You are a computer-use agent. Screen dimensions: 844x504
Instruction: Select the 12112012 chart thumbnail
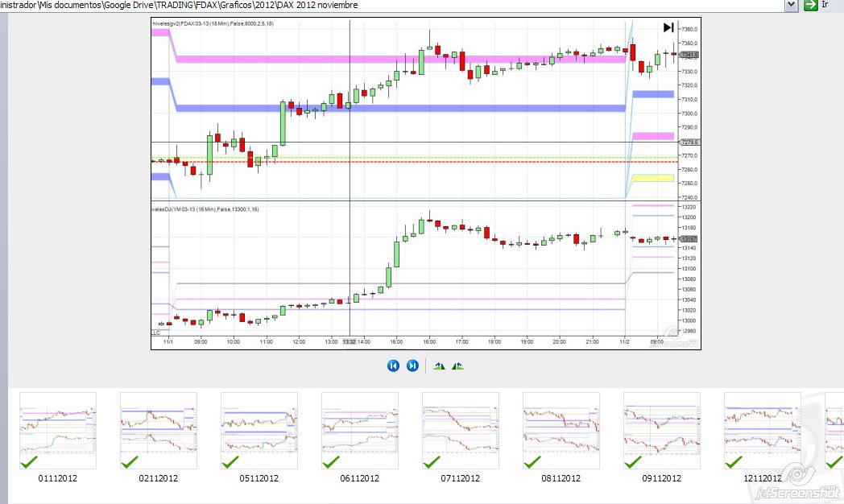(x=763, y=430)
